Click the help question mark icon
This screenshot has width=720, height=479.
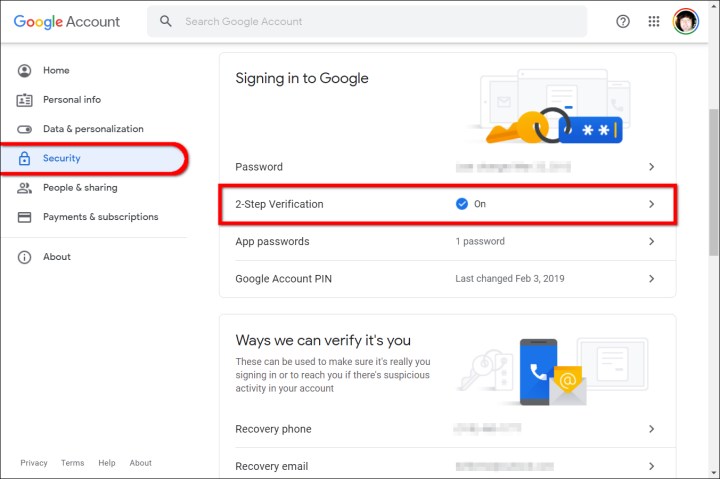point(623,21)
